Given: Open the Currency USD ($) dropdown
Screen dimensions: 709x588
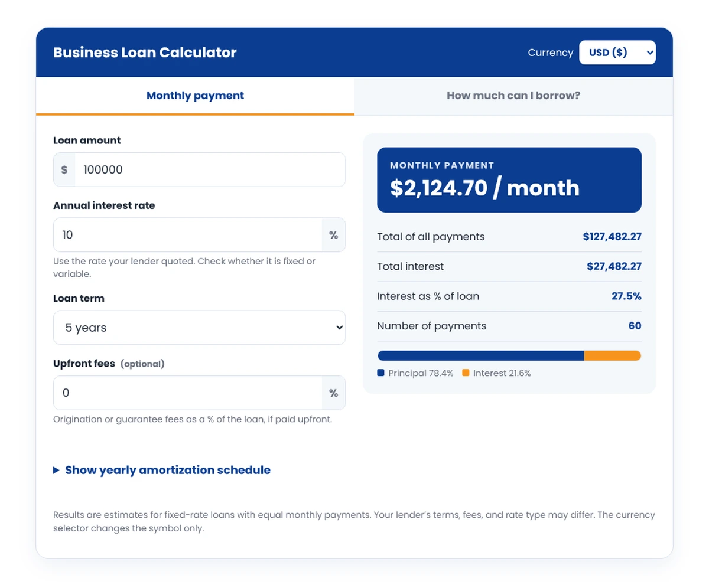Looking at the screenshot, I should [x=617, y=53].
